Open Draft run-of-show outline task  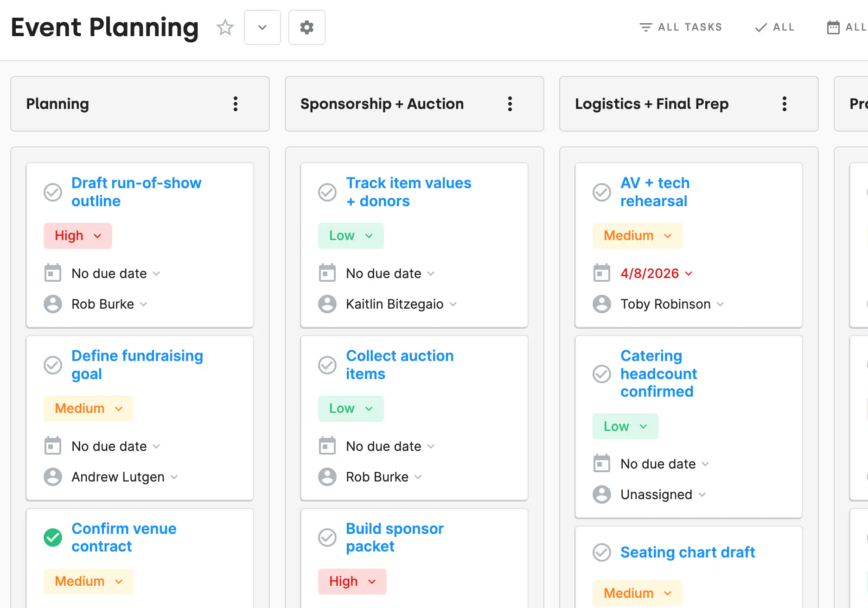pyautogui.click(x=136, y=192)
